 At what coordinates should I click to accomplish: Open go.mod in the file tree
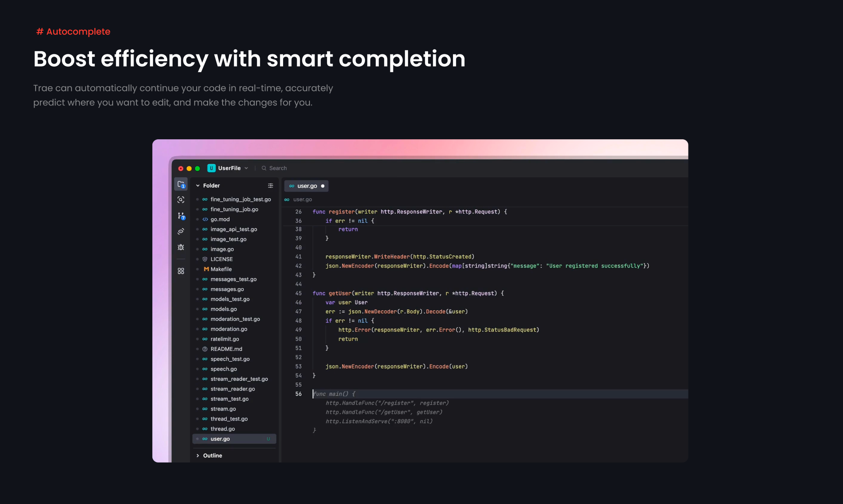point(220,220)
